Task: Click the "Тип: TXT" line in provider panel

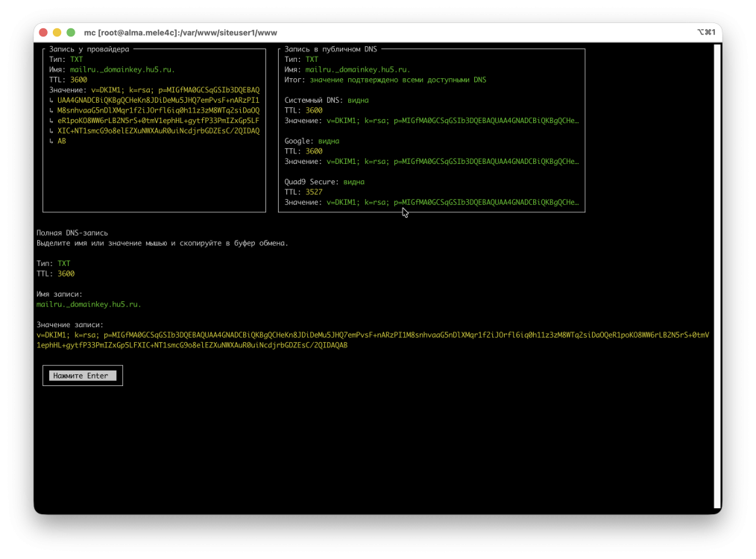Action: pos(66,60)
